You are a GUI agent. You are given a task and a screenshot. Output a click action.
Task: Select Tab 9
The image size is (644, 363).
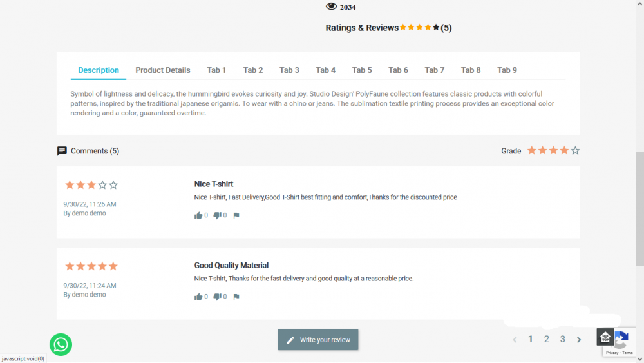(x=507, y=70)
